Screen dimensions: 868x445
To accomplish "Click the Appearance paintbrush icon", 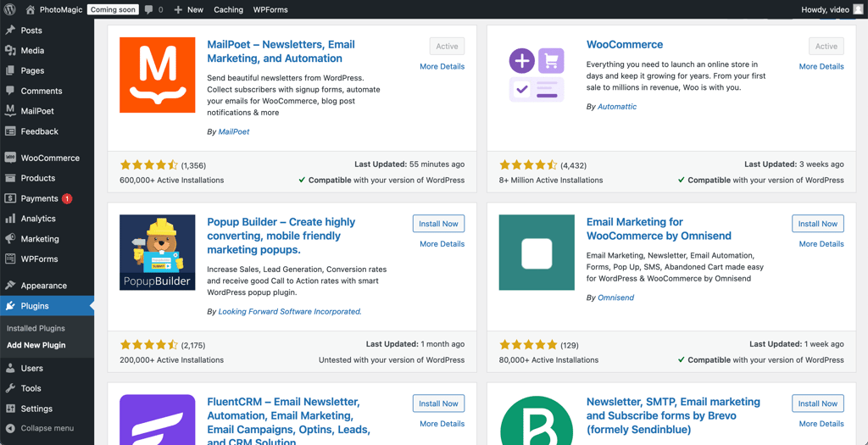I will [10, 286].
